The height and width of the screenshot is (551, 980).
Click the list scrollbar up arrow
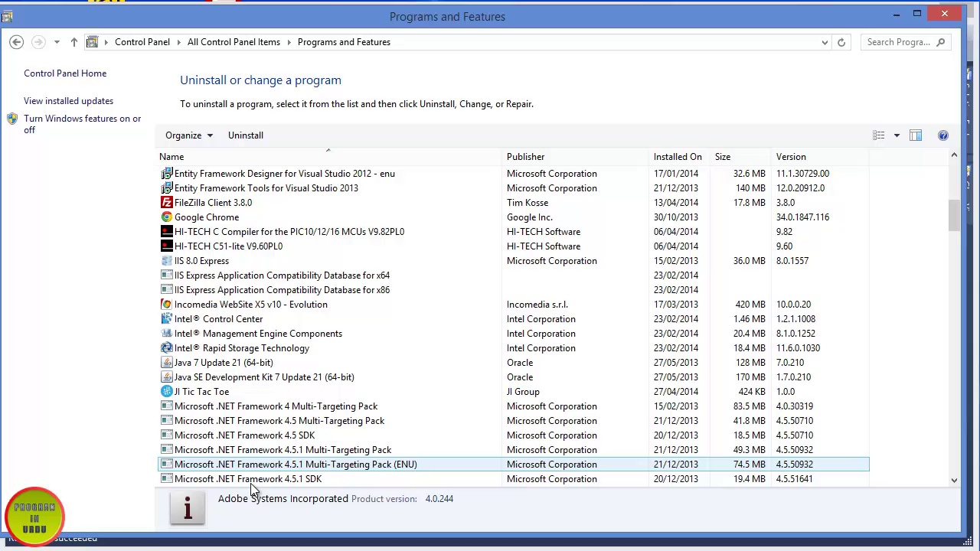pyautogui.click(x=954, y=156)
